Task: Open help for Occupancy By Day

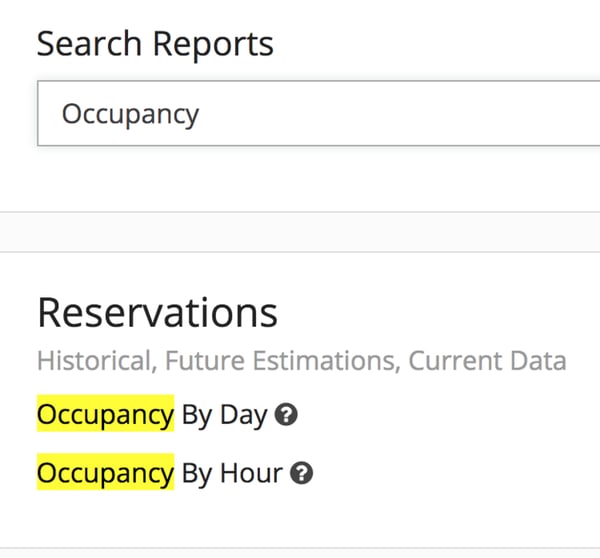Action: point(286,414)
